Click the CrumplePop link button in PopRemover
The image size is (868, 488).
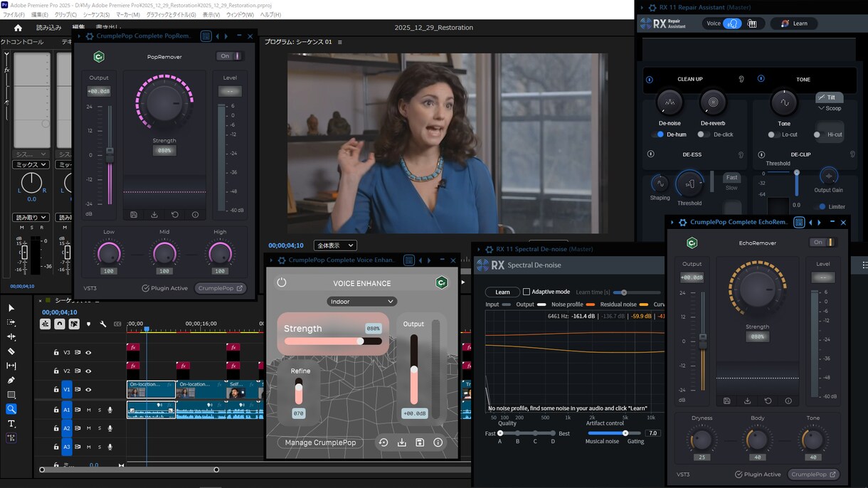click(x=221, y=288)
